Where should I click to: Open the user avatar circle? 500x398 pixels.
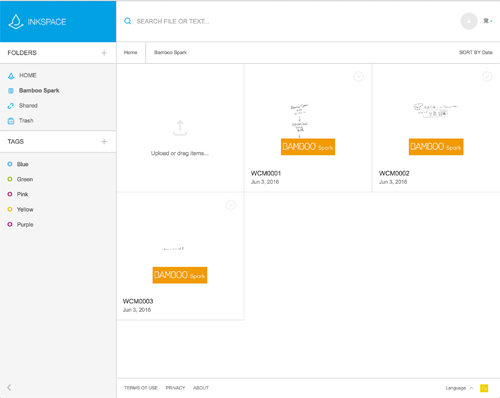[469, 21]
